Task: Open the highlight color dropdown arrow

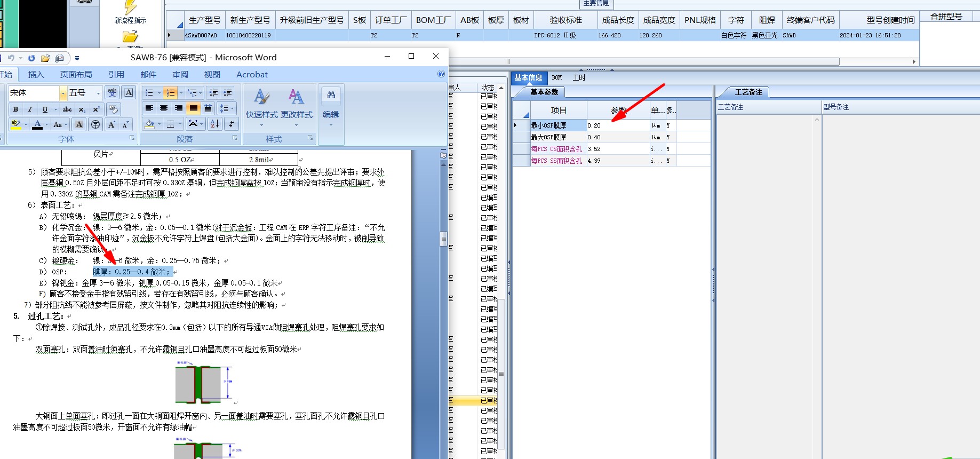Action: (x=26, y=124)
